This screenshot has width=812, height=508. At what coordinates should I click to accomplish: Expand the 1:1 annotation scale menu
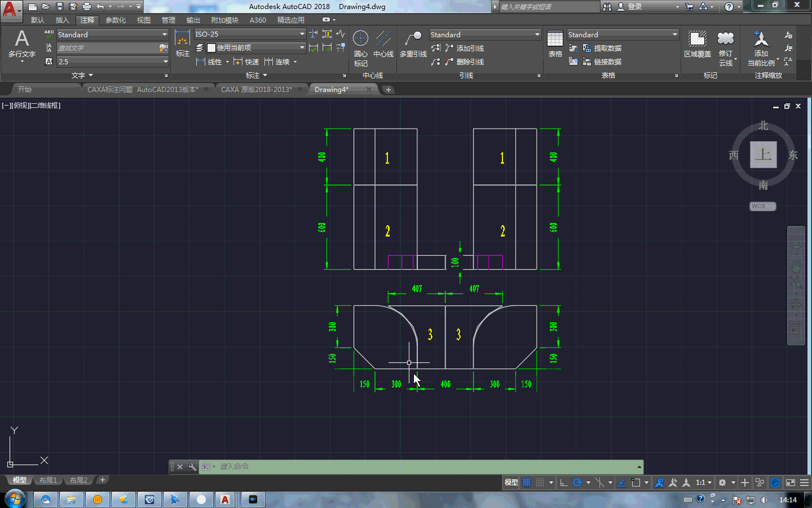[x=703, y=483]
